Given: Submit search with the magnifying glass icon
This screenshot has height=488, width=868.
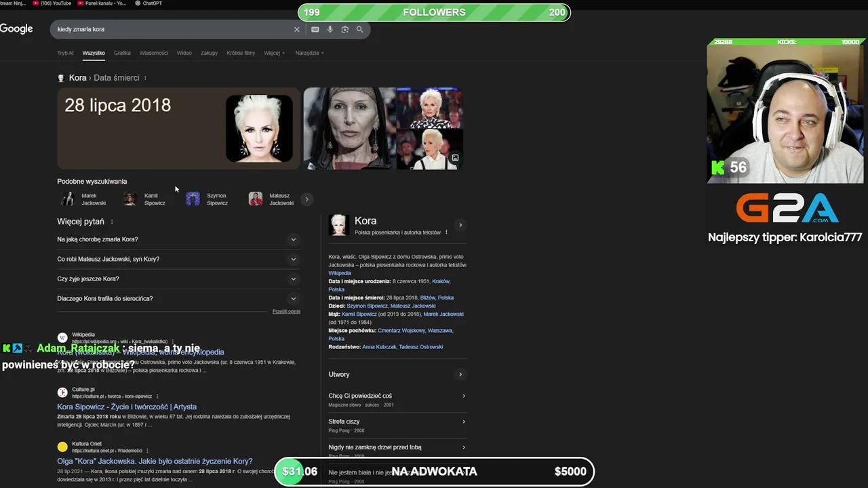Looking at the screenshot, I should point(359,29).
